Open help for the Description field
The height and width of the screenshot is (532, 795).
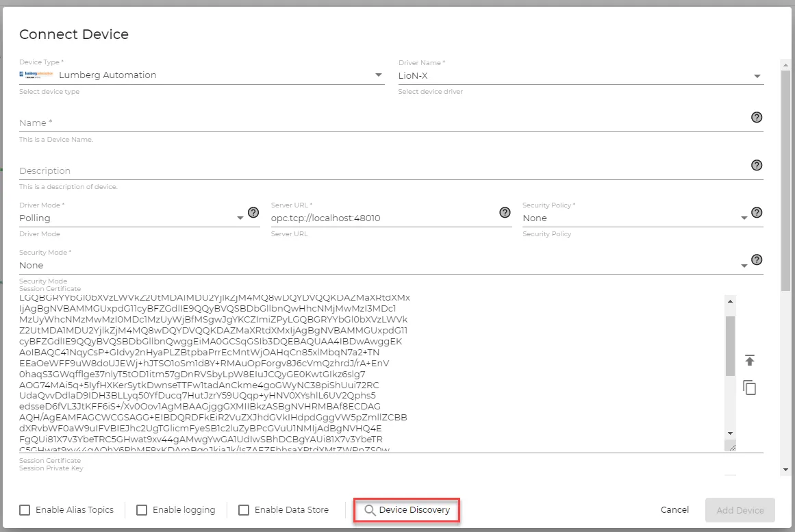point(757,165)
